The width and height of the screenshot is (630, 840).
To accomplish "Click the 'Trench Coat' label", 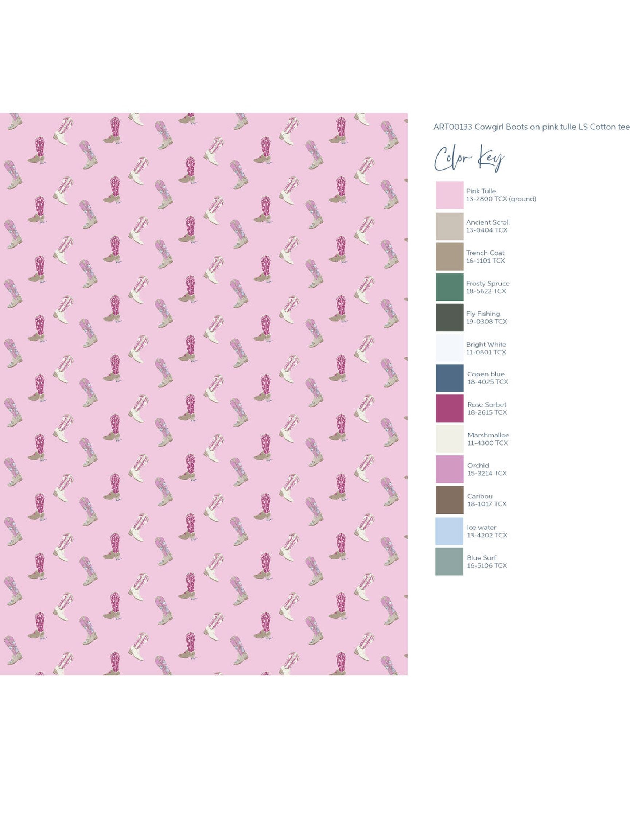I will click(x=485, y=253).
